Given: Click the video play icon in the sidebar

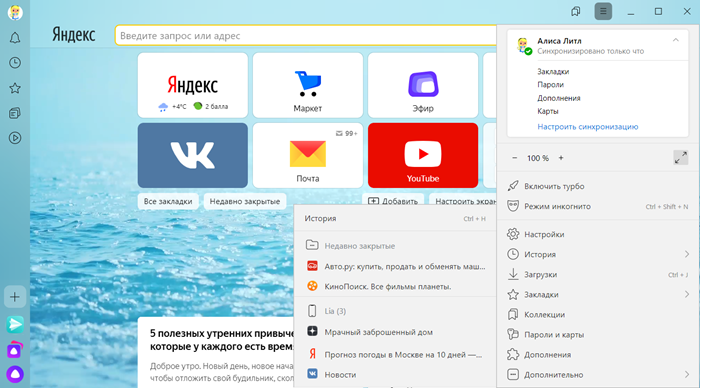Looking at the screenshot, I should click(15, 138).
